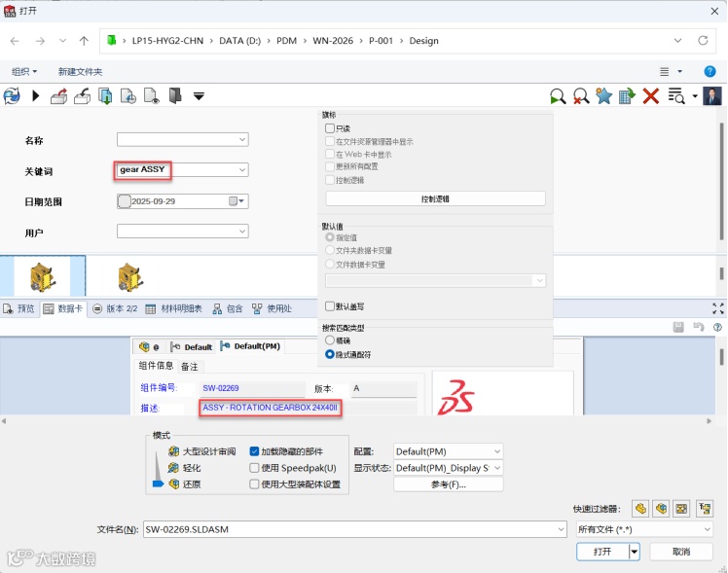Click the dark folder toolbar icon
The width and height of the screenshot is (728, 573).
click(x=175, y=96)
